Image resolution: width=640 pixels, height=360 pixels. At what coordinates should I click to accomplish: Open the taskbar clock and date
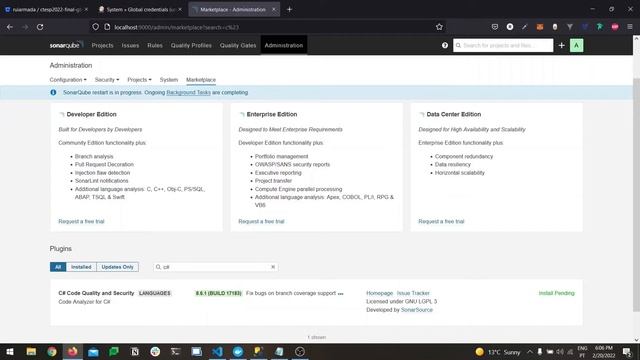point(604,351)
